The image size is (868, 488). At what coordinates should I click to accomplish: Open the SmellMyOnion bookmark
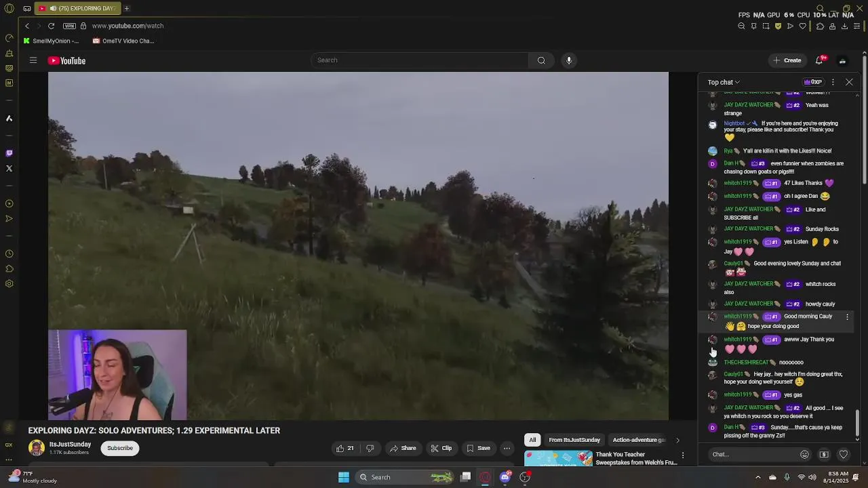(51, 41)
